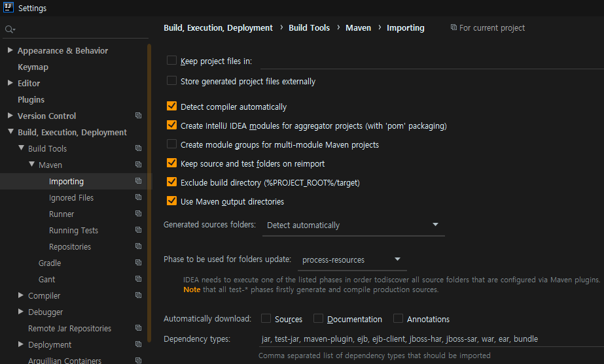Open Generated sources folders dropdown
This screenshot has height=364, width=604.
coord(353,225)
